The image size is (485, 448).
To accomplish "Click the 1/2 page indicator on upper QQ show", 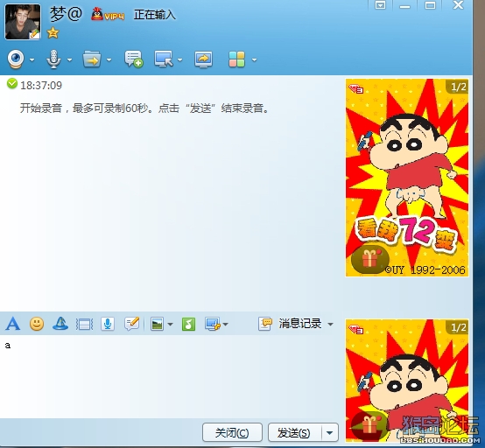I will point(458,87).
